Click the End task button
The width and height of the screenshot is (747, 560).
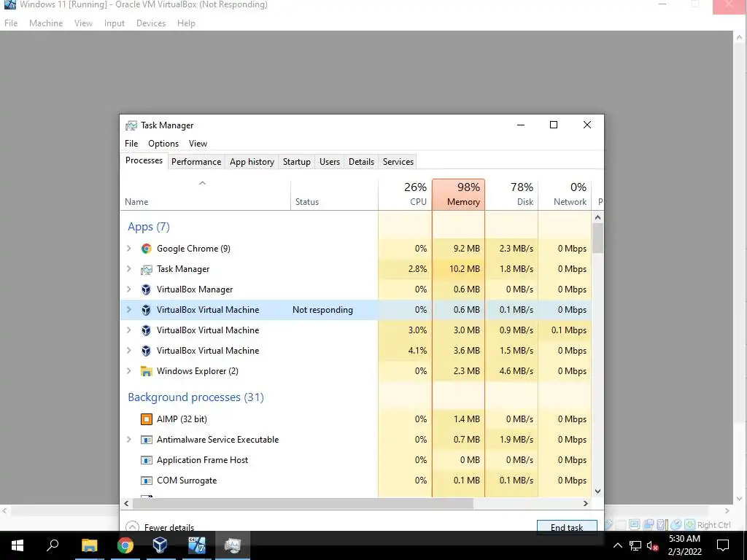tap(567, 526)
